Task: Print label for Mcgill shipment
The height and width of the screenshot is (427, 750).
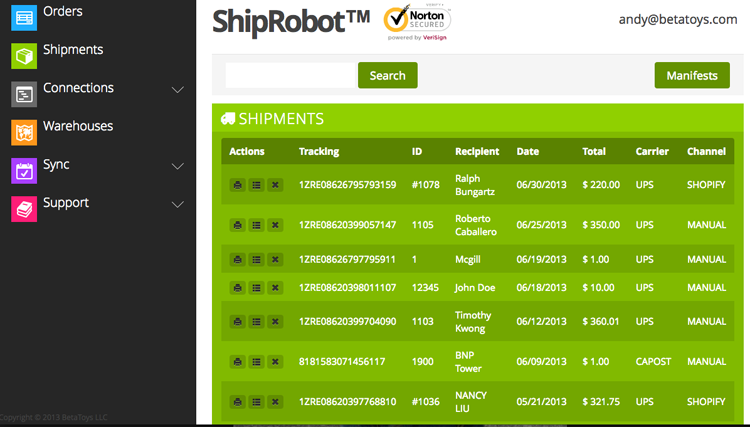Action: [x=238, y=260]
